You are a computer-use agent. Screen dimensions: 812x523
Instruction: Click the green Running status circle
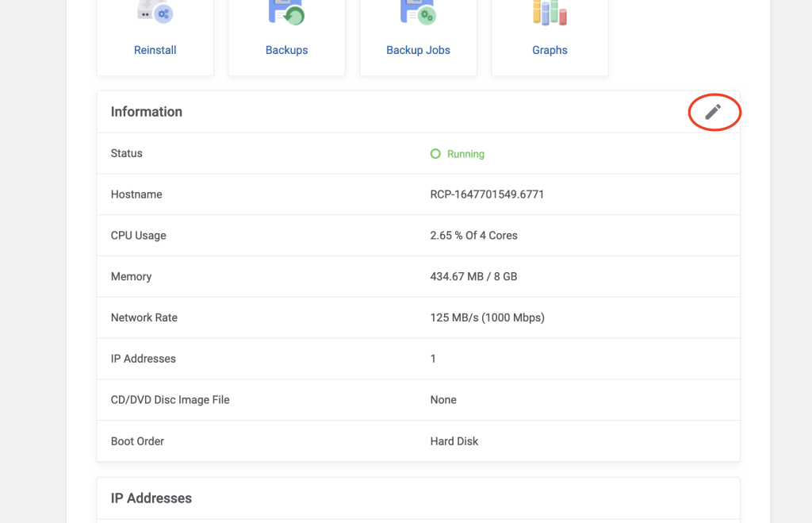coord(435,154)
